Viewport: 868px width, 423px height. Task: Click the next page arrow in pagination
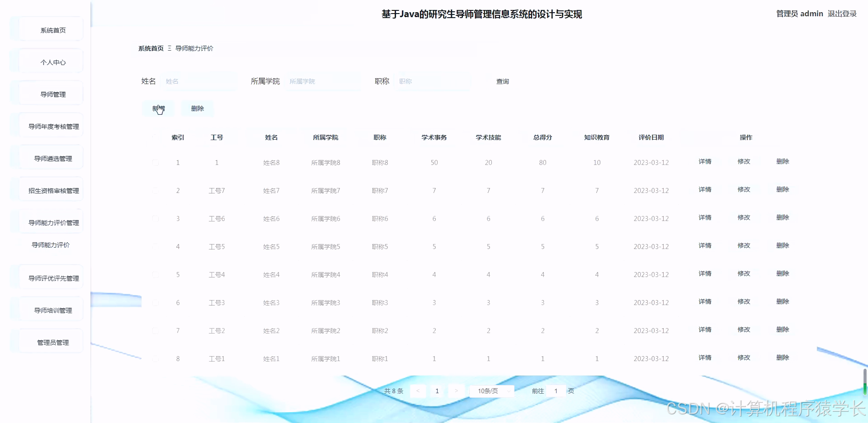pos(456,391)
